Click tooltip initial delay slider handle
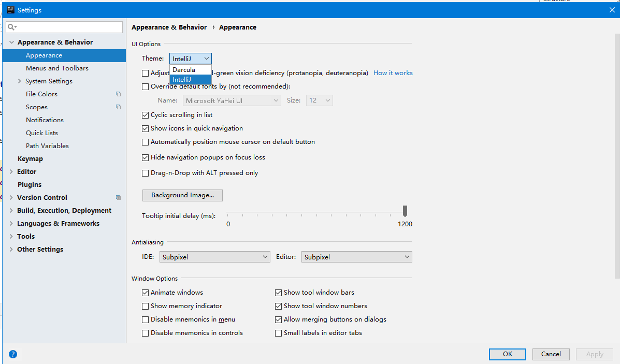The height and width of the screenshot is (364, 620). click(405, 211)
